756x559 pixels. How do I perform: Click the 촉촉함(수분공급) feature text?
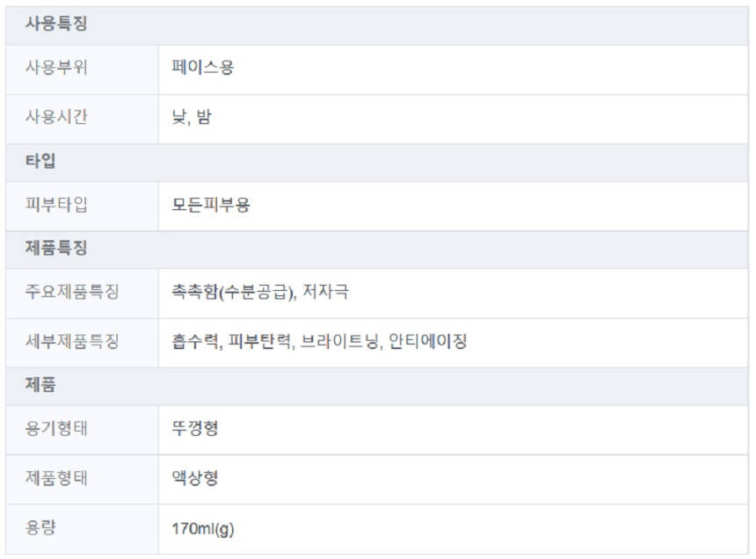[x=232, y=292]
